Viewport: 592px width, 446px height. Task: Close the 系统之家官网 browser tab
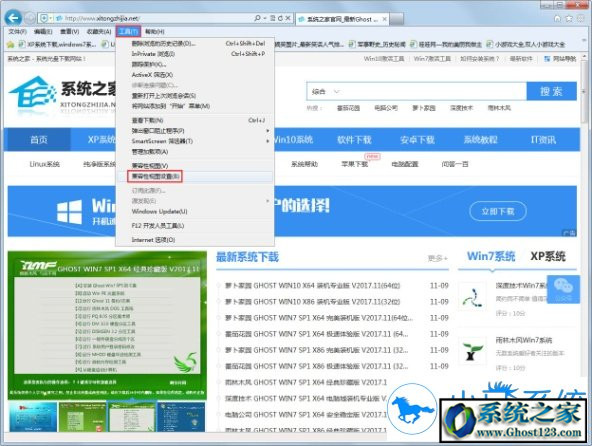click(x=384, y=19)
